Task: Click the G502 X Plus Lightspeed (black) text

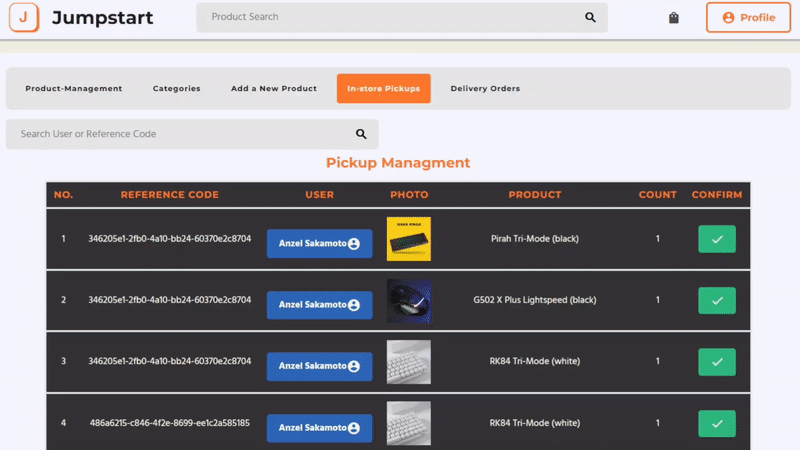Action: (535, 300)
